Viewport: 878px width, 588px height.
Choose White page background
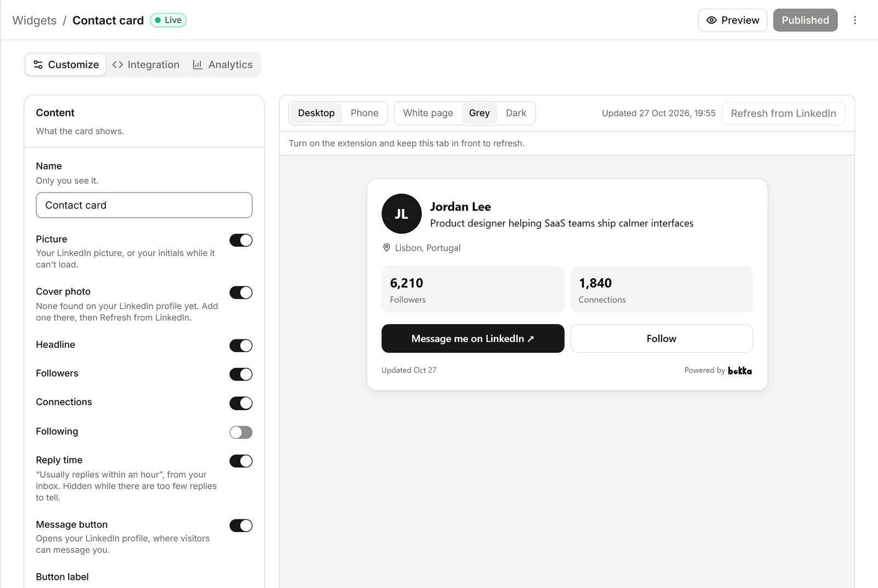428,113
